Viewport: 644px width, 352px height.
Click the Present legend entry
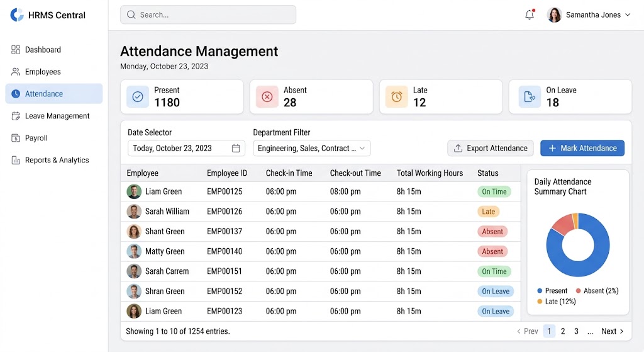(552, 291)
